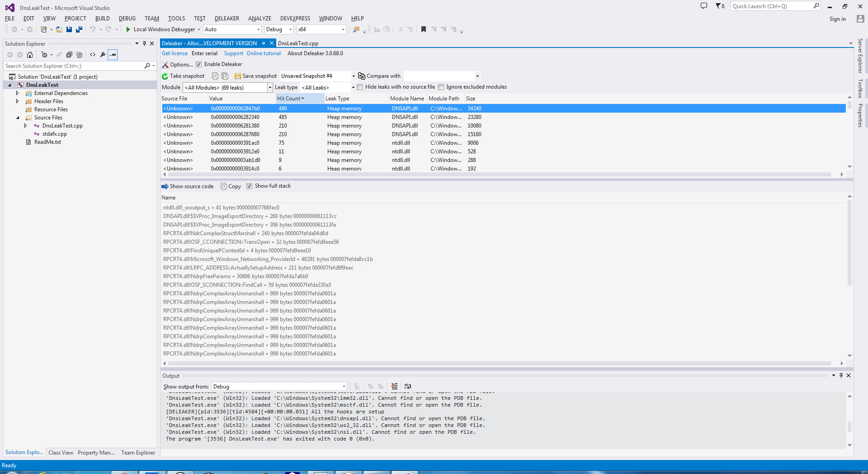
Task: Toggle Preview Selected Items icon in Solution Explorer
Action: click(x=113, y=55)
